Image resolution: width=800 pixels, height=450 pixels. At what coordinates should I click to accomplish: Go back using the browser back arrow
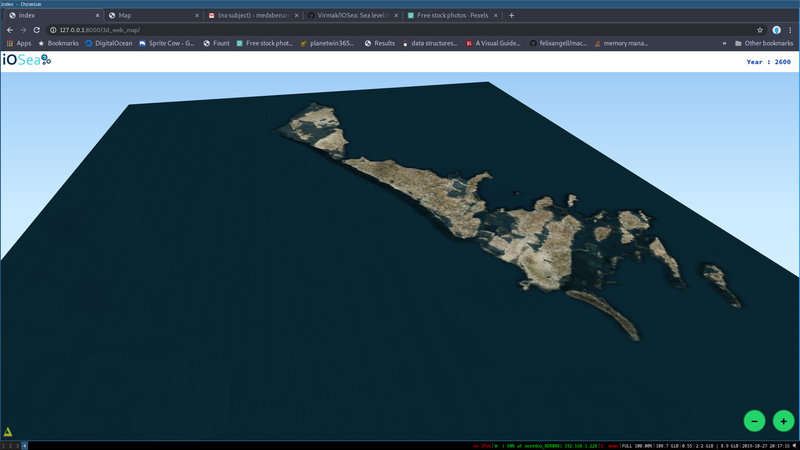(9, 30)
